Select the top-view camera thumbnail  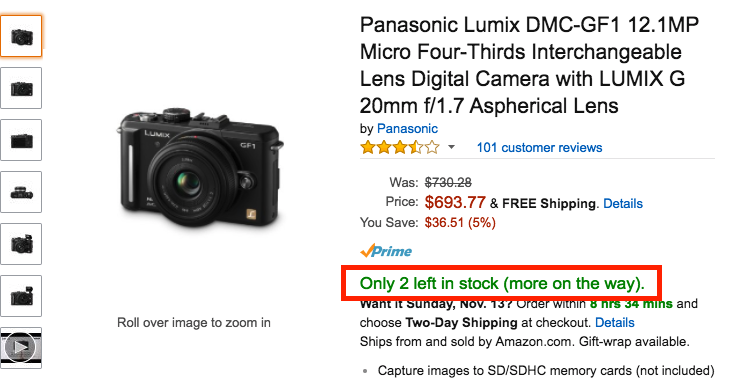point(21,192)
